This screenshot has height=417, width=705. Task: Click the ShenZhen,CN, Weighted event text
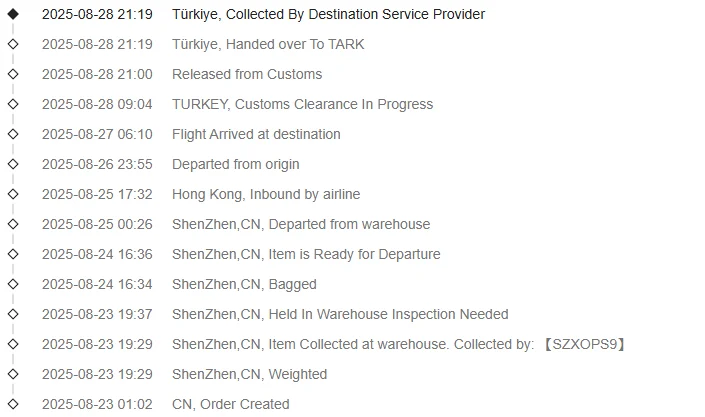[249, 374]
